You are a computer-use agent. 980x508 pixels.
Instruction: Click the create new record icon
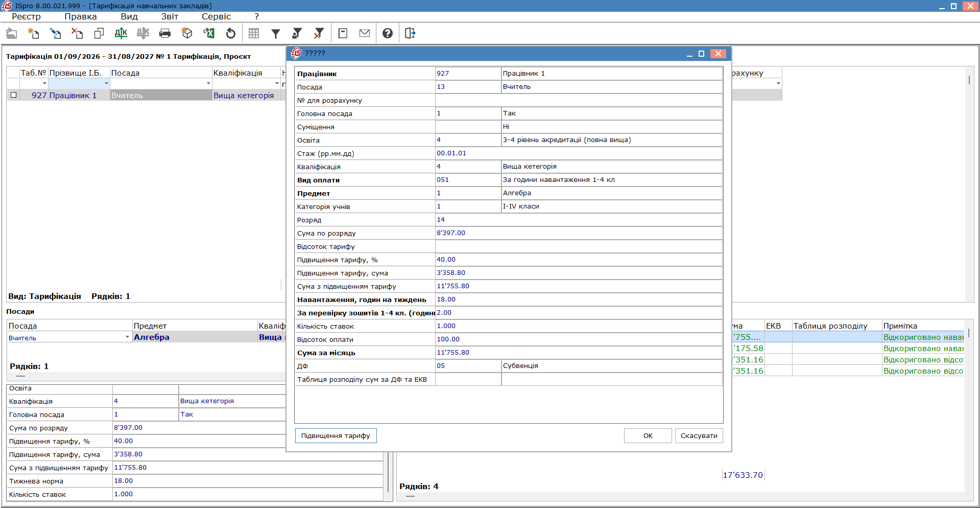click(34, 34)
